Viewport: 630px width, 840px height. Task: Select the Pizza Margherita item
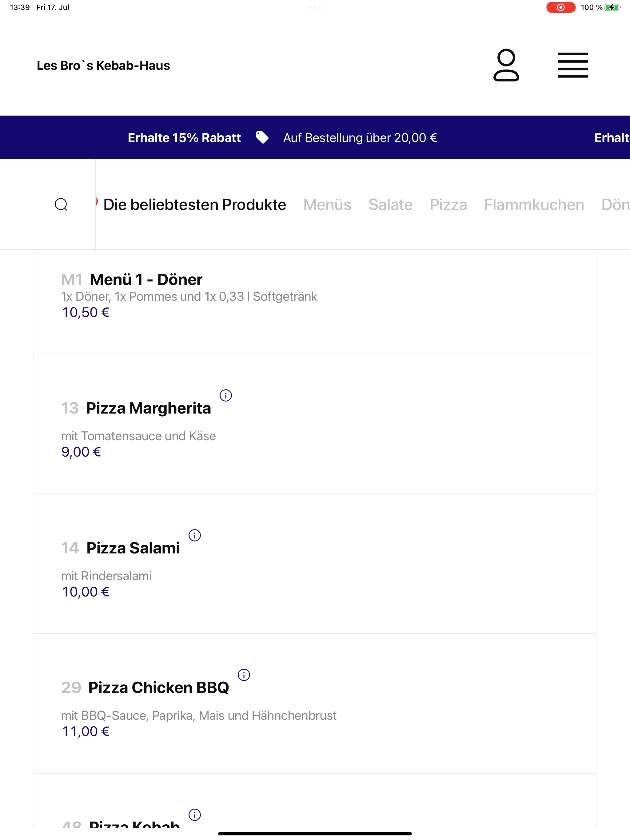[x=315, y=424]
